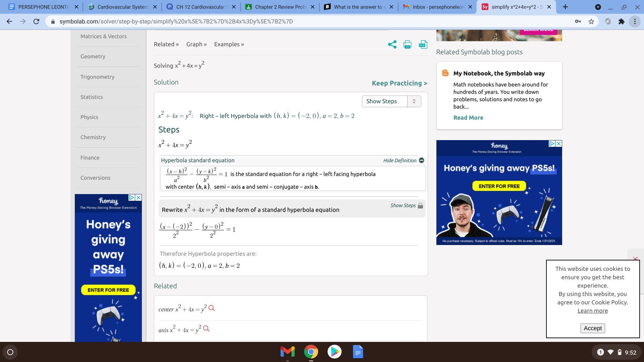Click the browser address bar URL
The height and width of the screenshot is (362, 644).
tap(176, 21)
